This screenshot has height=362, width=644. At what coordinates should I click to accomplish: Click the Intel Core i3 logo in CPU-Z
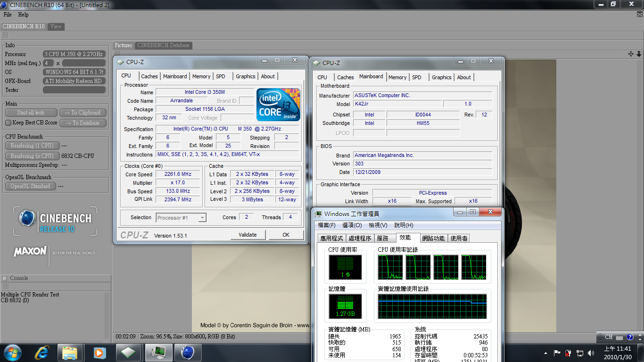coord(278,105)
